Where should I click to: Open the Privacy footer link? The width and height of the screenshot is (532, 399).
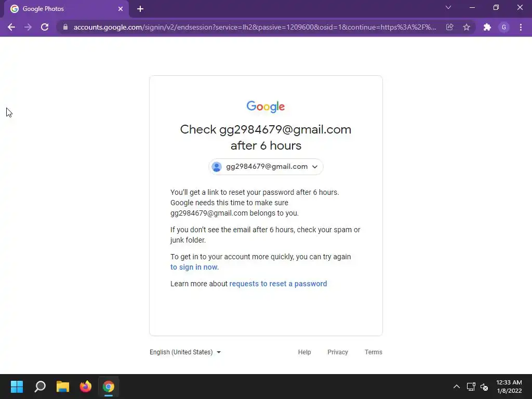point(338,352)
